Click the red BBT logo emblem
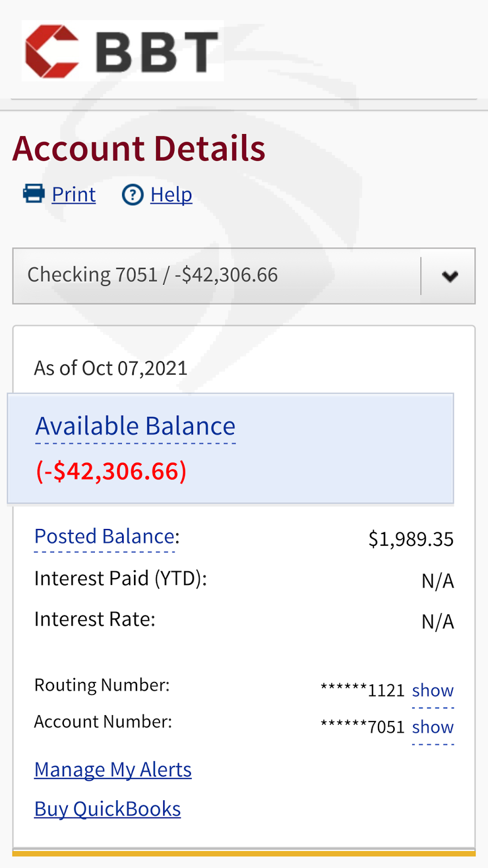The width and height of the screenshot is (488, 868). [x=52, y=52]
